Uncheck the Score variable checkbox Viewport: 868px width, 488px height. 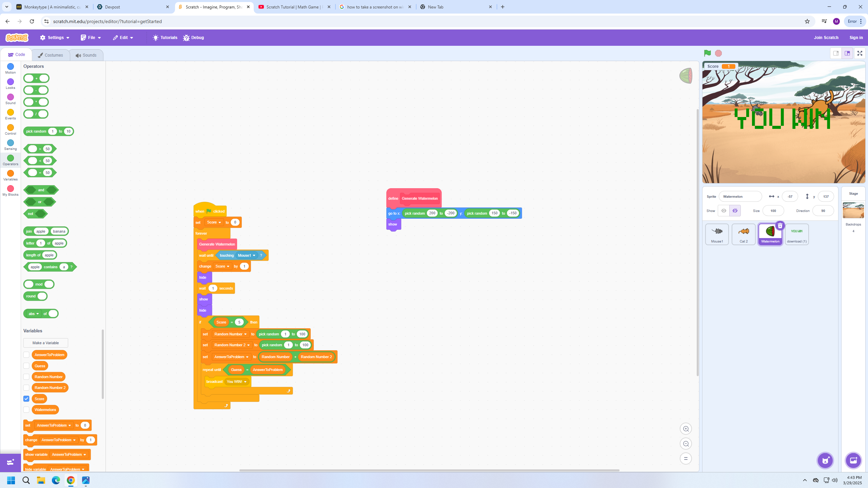click(x=26, y=399)
